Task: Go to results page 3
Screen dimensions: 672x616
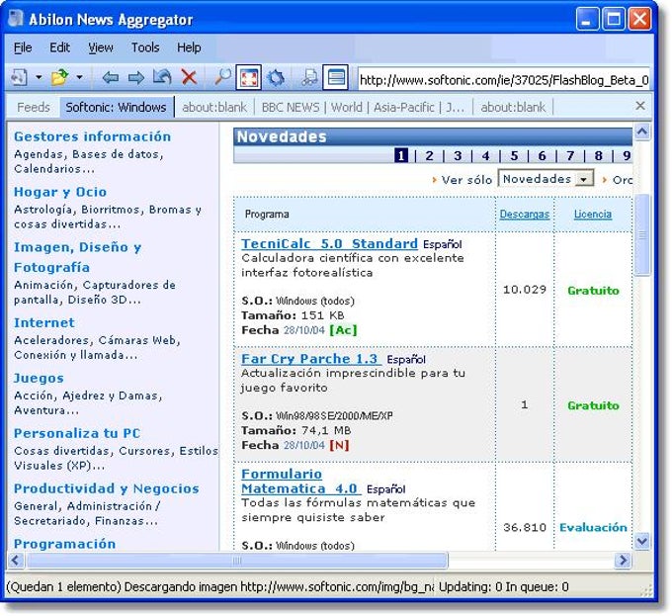Action: coord(458,155)
